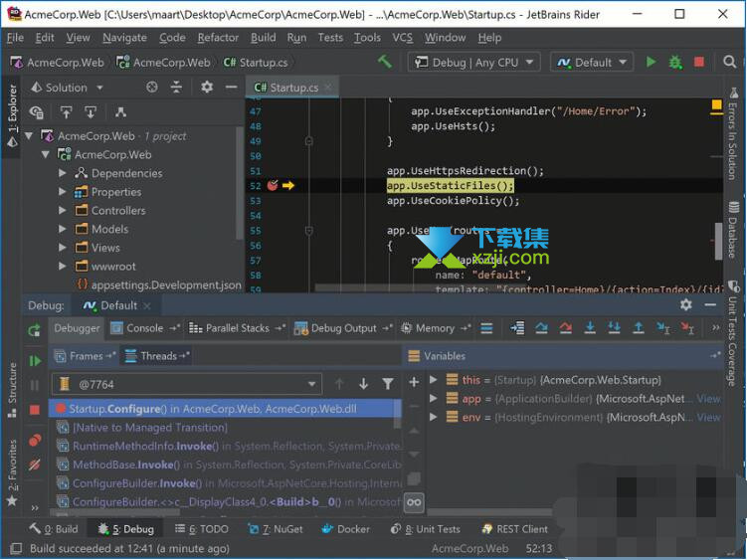Open the Refactor menu

[x=218, y=38]
